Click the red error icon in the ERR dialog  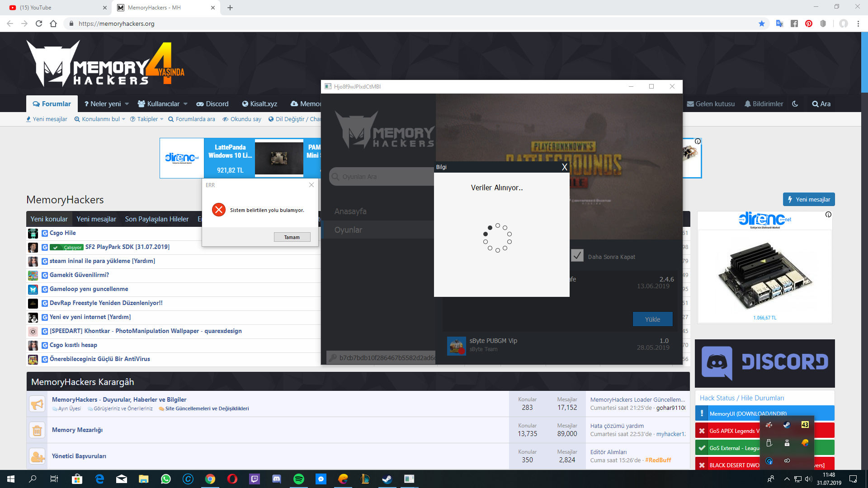pyautogui.click(x=219, y=210)
